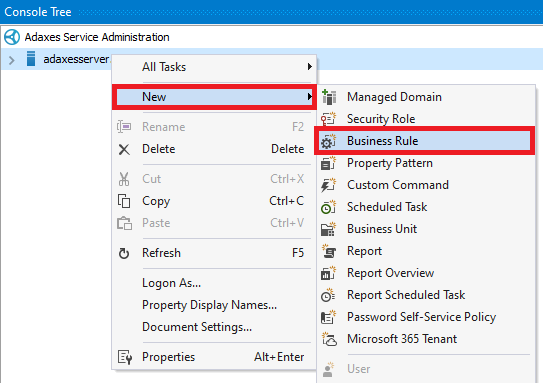
Task: Click the Paste clipboard icon
Action: pyautogui.click(x=124, y=223)
